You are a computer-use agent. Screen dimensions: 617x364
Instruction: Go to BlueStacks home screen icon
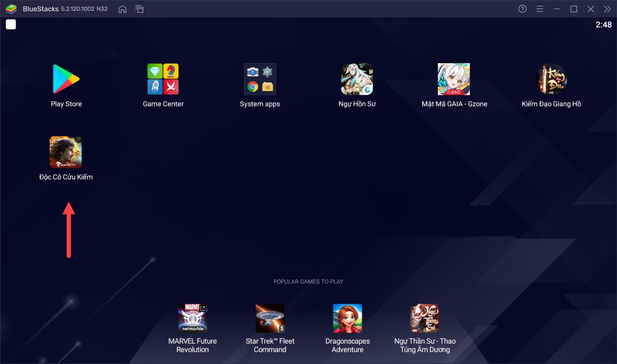(123, 9)
